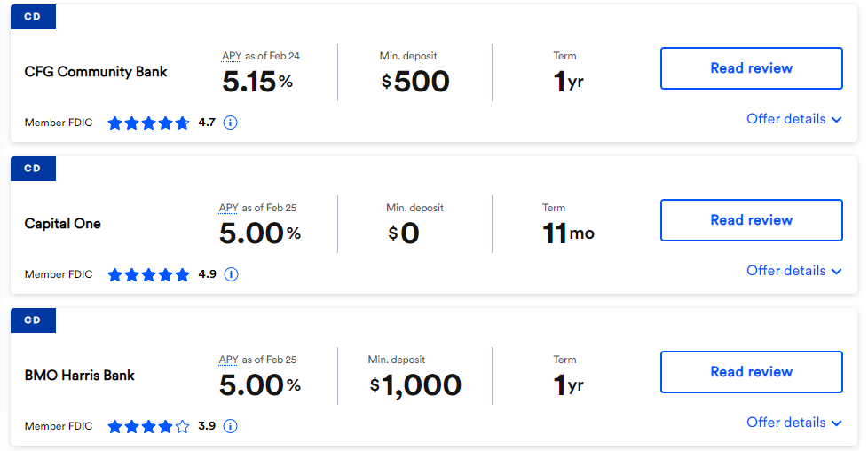This screenshot has width=868, height=451.
Task: Click APY label on CFG Community Bank
Action: pos(232,56)
